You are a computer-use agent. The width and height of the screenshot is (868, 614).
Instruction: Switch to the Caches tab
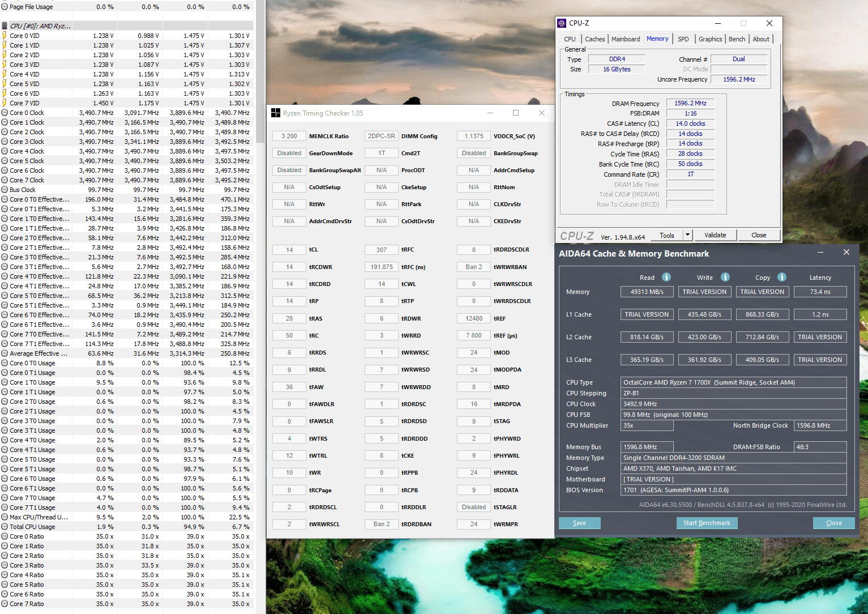pyautogui.click(x=595, y=39)
